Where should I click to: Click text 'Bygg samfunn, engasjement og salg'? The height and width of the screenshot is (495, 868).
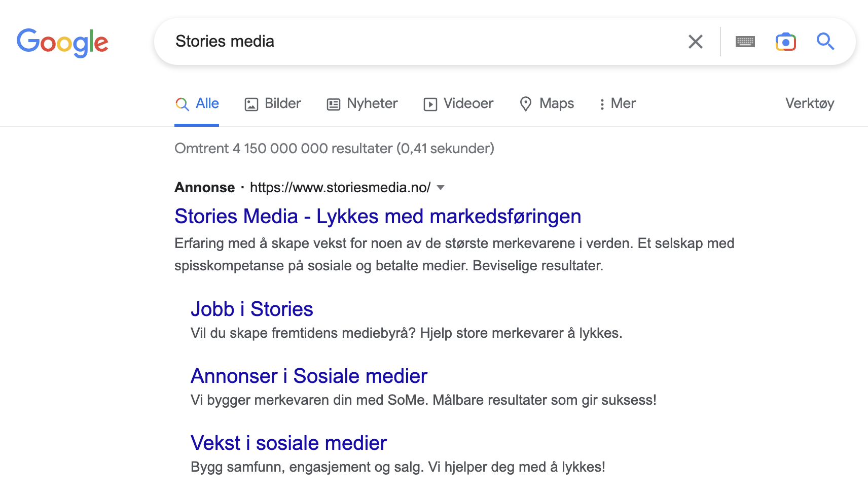[306, 467]
